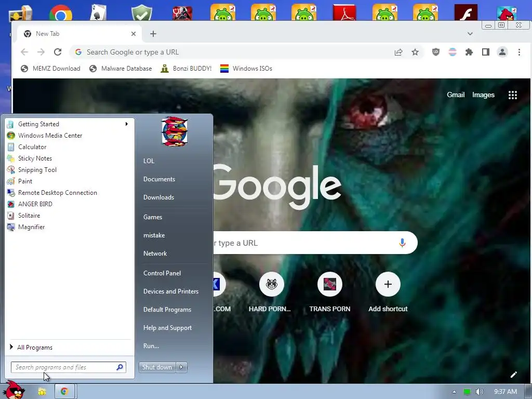This screenshot has width=532, height=399.
Task: Open LOL user folder in Start menu
Action: pos(149,161)
